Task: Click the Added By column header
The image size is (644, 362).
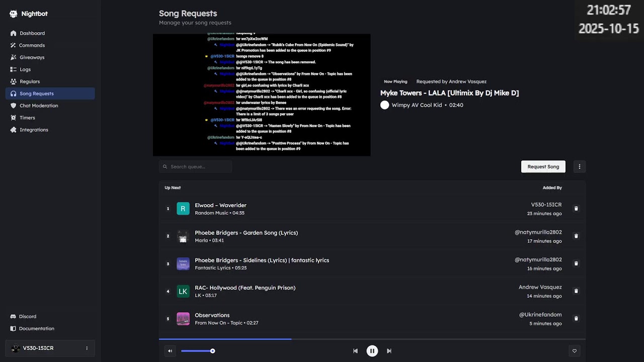Action: point(552,188)
